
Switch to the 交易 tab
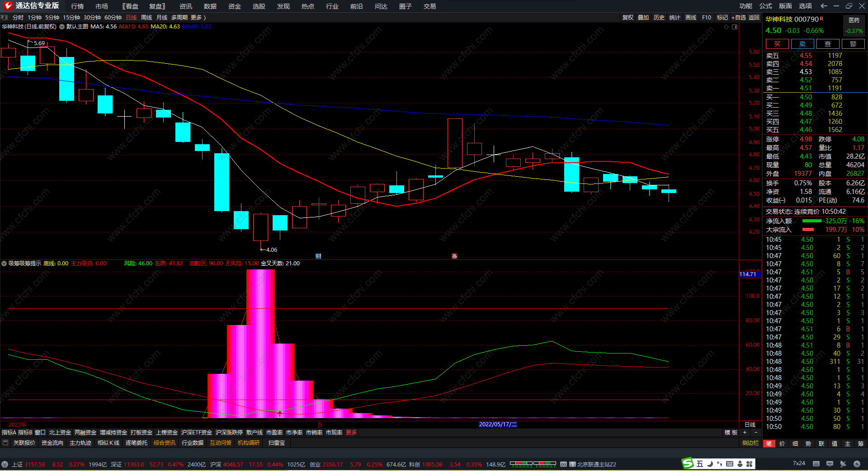(430, 6)
